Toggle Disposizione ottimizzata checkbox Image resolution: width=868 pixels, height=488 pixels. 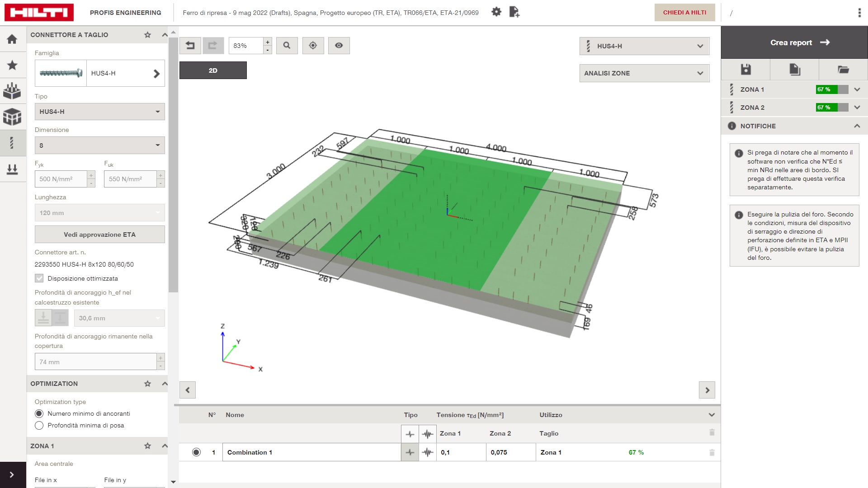[39, 278]
